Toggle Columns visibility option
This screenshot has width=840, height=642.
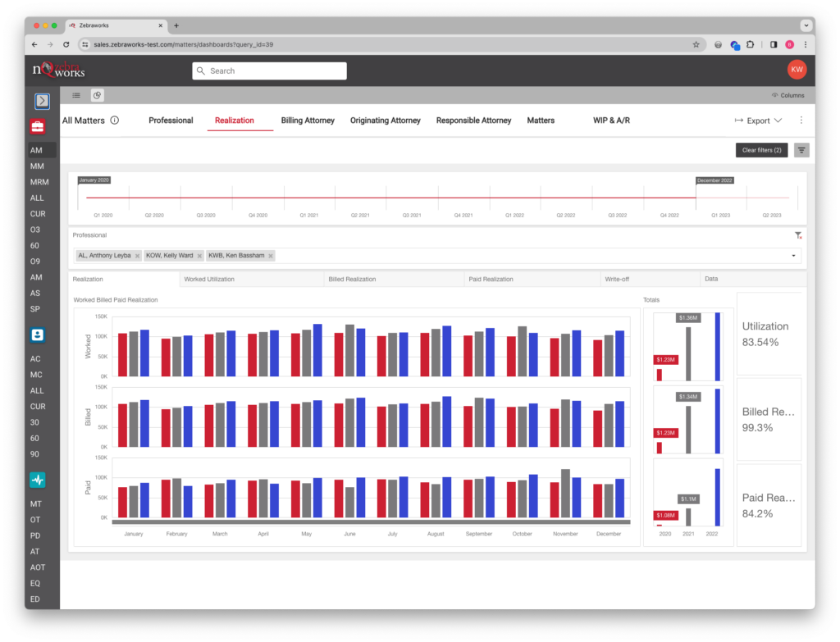point(787,95)
